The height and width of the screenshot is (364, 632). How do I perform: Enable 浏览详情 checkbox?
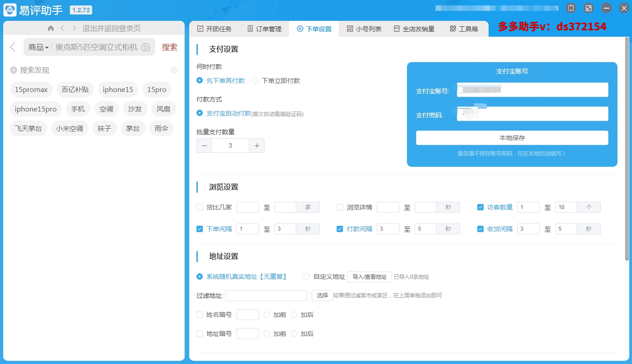[x=340, y=207]
